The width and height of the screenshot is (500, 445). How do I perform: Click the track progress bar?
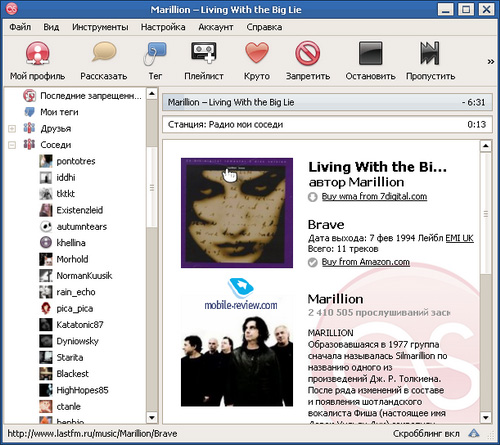pos(327,102)
